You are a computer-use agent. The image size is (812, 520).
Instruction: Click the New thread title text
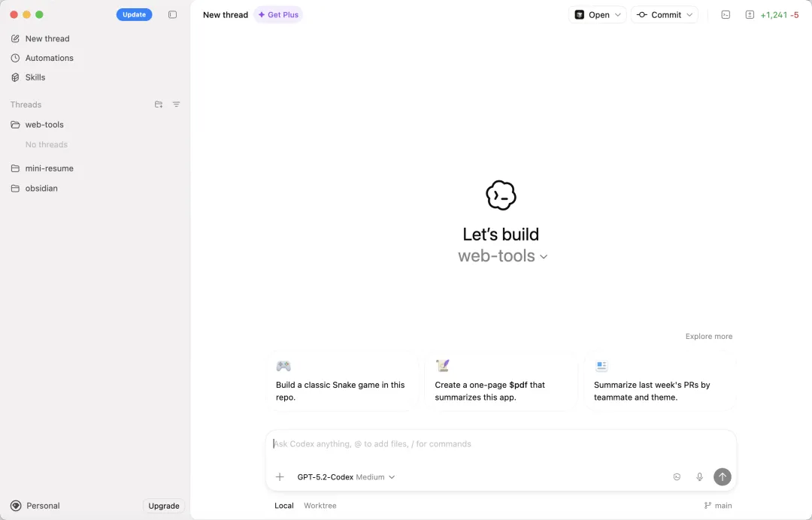pos(226,15)
